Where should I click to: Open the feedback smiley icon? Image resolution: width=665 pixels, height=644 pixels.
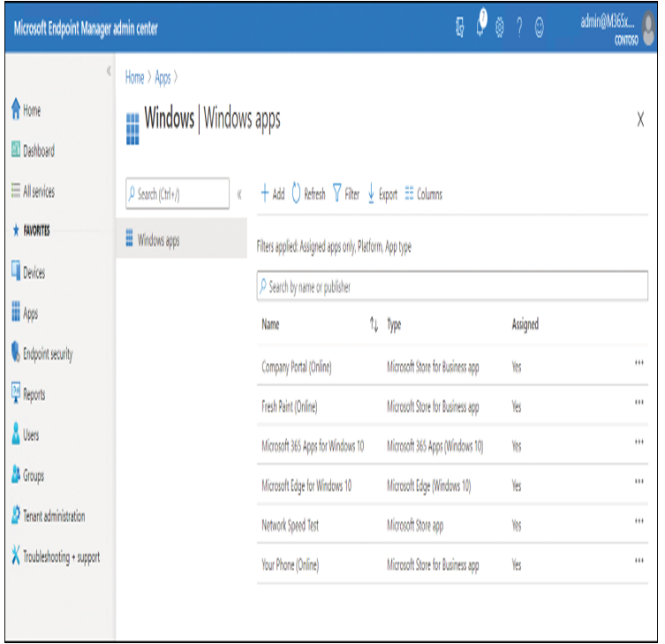[539, 28]
